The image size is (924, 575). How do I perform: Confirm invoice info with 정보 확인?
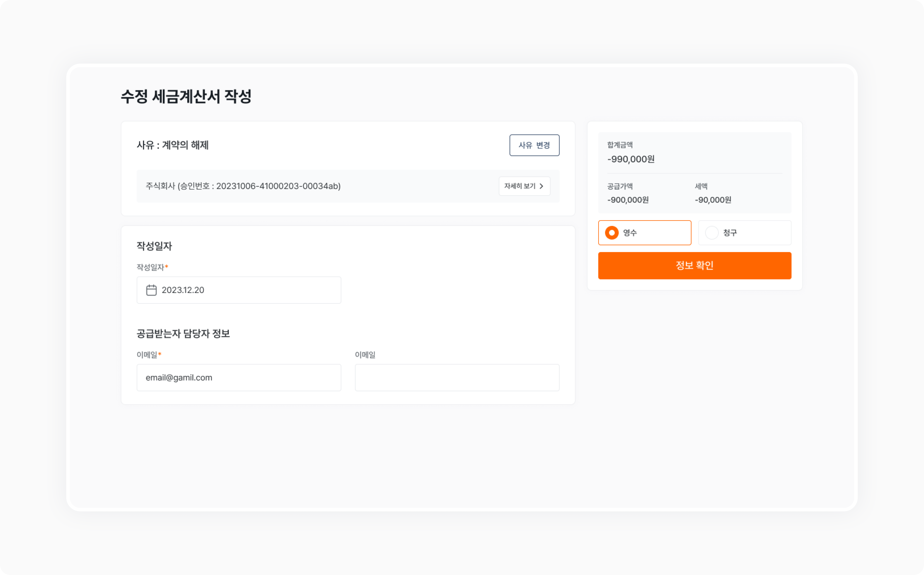tap(694, 266)
